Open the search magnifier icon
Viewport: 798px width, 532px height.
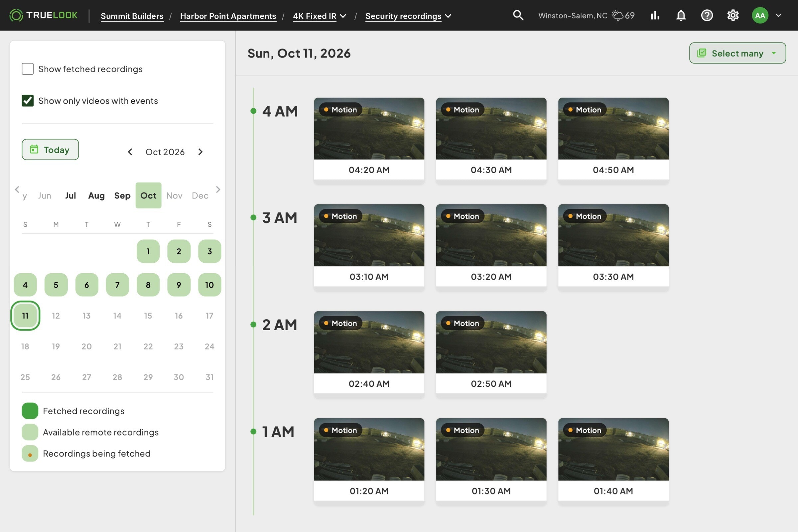[x=518, y=15]
